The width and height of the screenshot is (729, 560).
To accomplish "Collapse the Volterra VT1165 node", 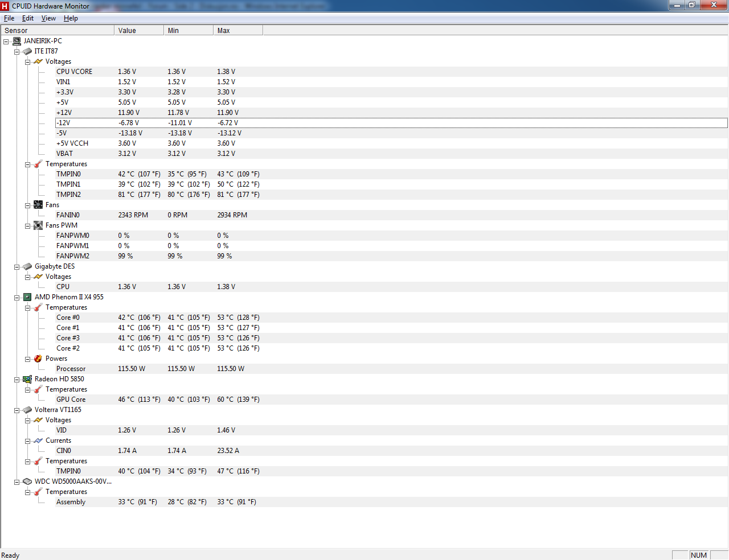I will point(17,410).
